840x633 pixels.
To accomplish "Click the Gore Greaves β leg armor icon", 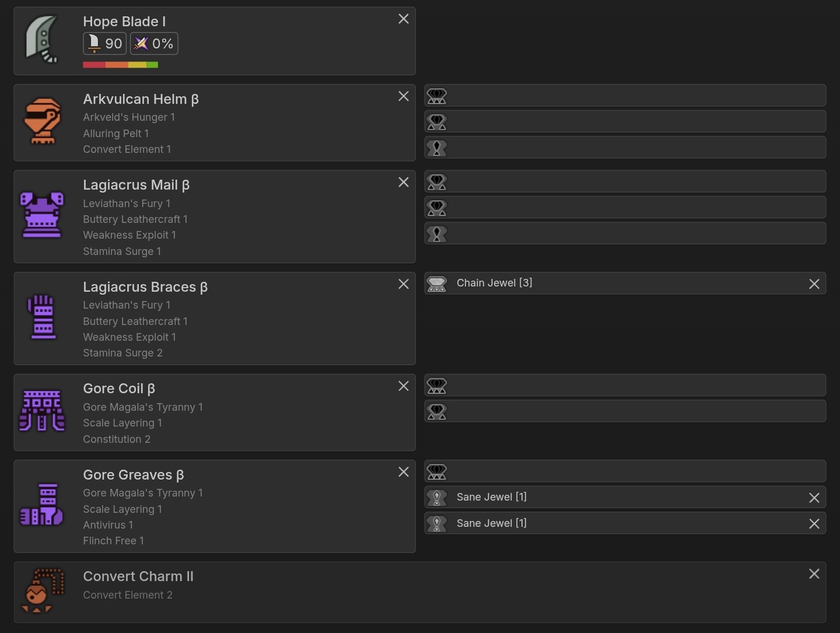I will (42, 505).
